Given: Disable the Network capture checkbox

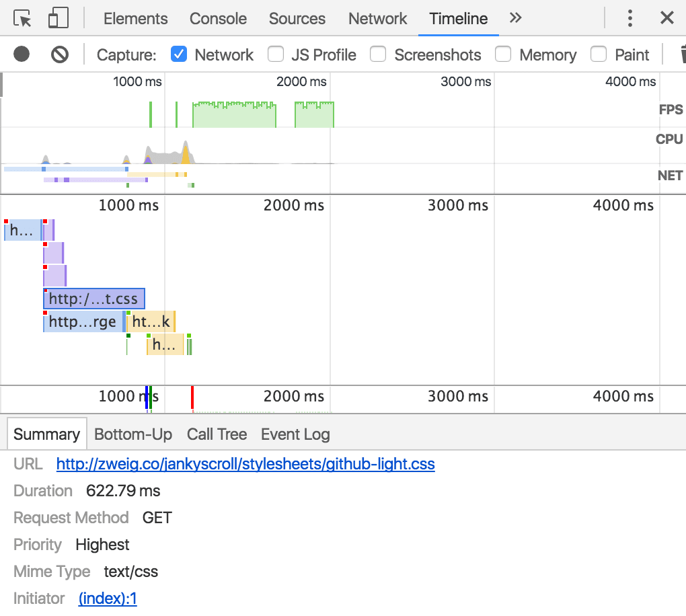Looking at the screenshot, I should click(179, 54).
